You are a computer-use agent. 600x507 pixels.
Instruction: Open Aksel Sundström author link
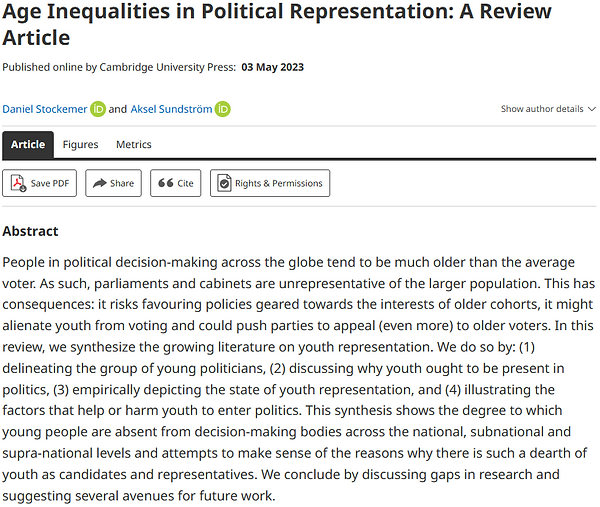[171, 109]
